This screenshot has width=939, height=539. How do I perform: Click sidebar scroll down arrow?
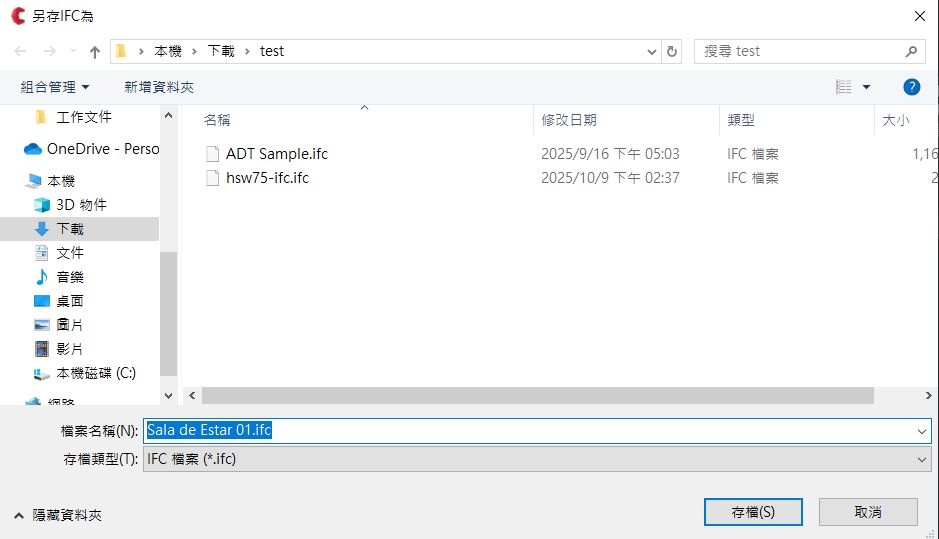(x=168, y=396)
